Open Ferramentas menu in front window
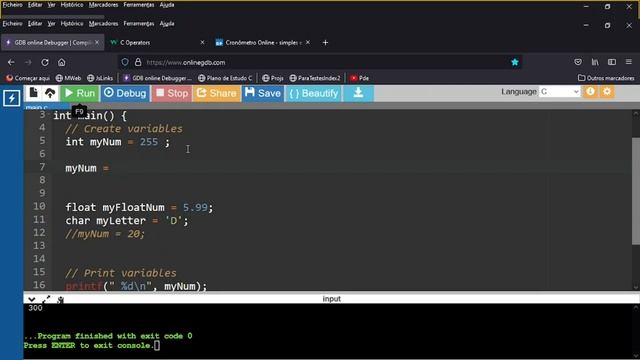Image resolution: width=640 pixels, height=360 pixels. click(x=139, y=24)
